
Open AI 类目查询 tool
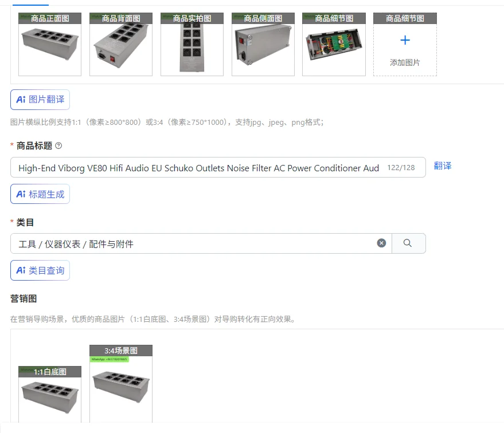40,270
